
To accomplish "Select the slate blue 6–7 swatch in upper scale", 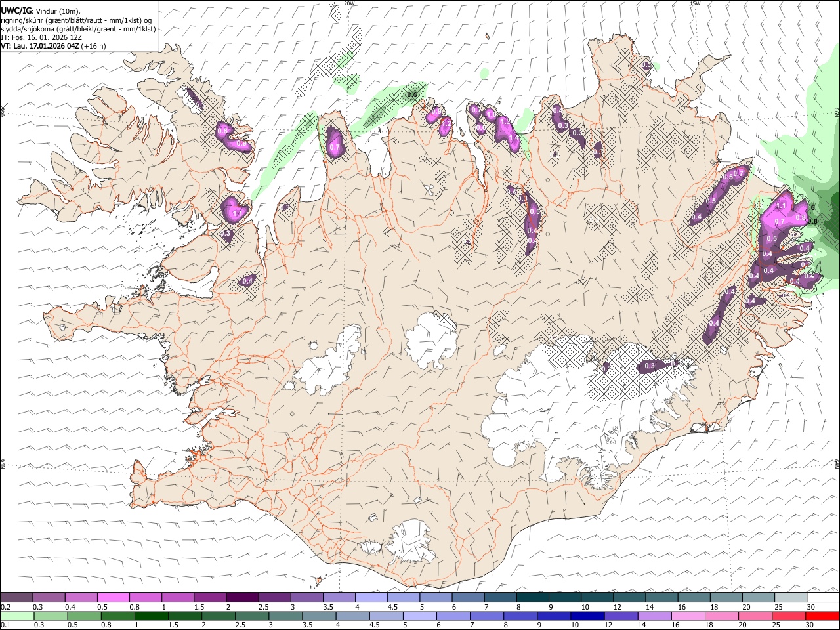I will pos(467,598).
